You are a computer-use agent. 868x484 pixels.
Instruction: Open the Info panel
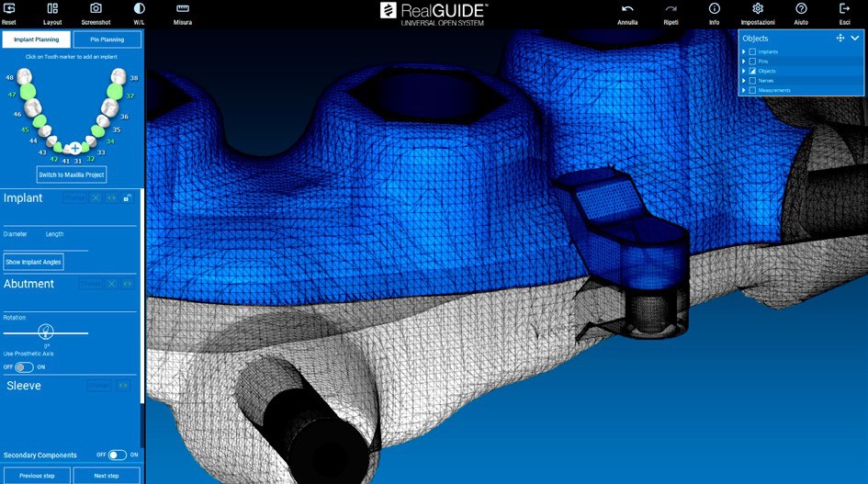714,9
